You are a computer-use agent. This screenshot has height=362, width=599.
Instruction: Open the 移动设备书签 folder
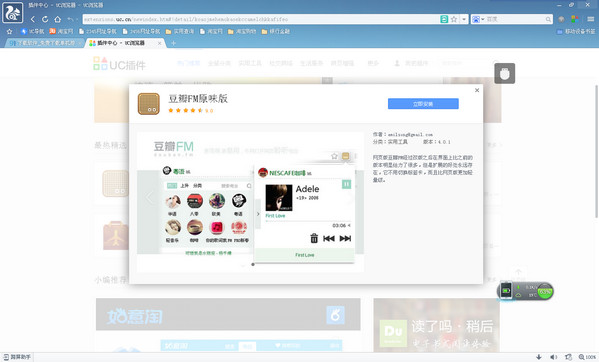coord(576,31)
